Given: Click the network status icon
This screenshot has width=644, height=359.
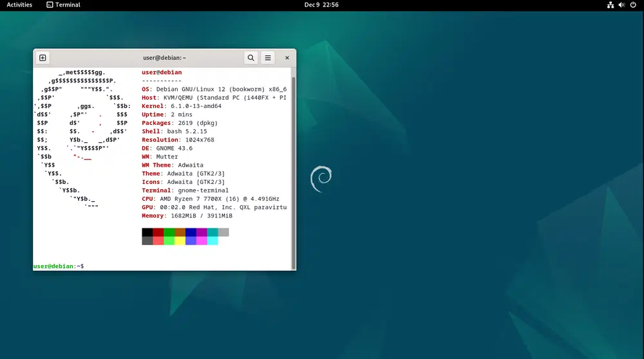Looking at the screenshot, I should (x=611, y=5).
